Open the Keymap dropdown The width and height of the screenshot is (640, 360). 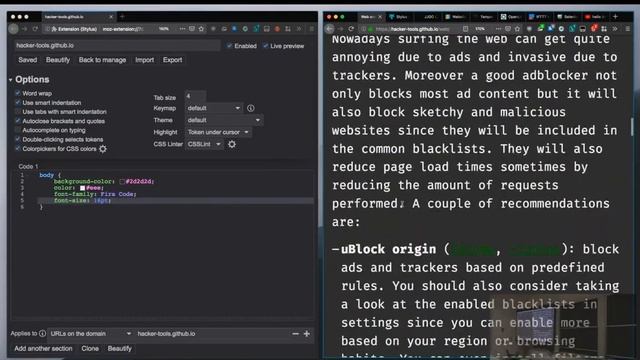coord(213,108)
